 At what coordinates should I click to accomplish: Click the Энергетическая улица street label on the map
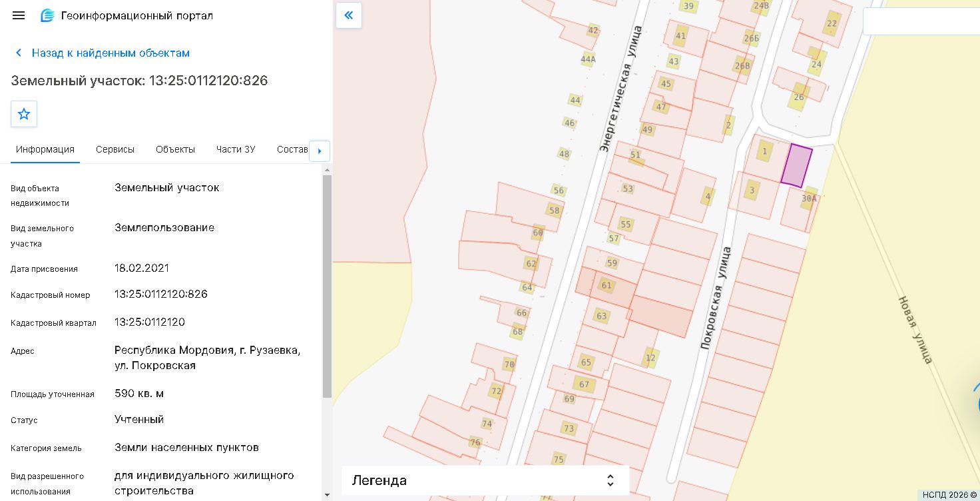pos(621,88)
